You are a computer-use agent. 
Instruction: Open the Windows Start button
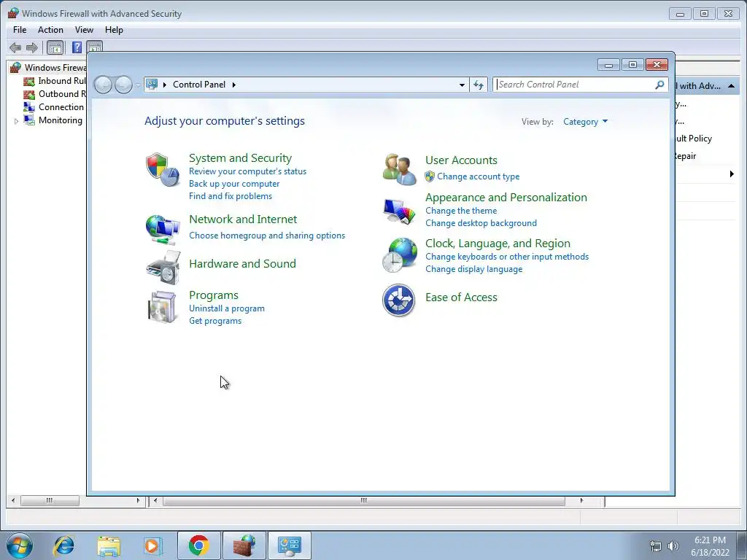pos(20,545)
